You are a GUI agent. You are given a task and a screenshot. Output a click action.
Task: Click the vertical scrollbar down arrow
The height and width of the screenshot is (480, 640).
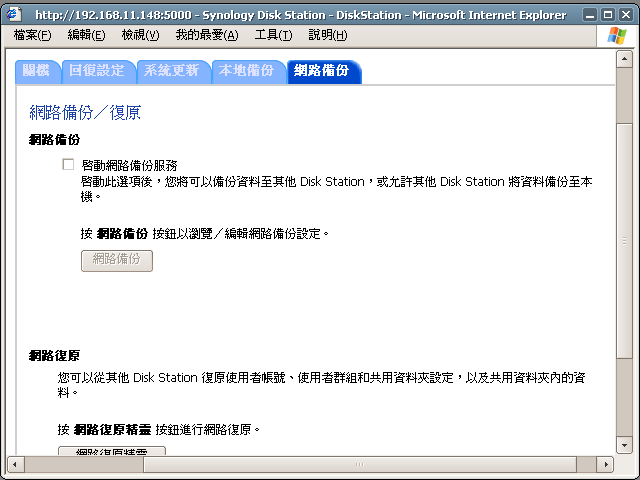click(x=624, y=445)
